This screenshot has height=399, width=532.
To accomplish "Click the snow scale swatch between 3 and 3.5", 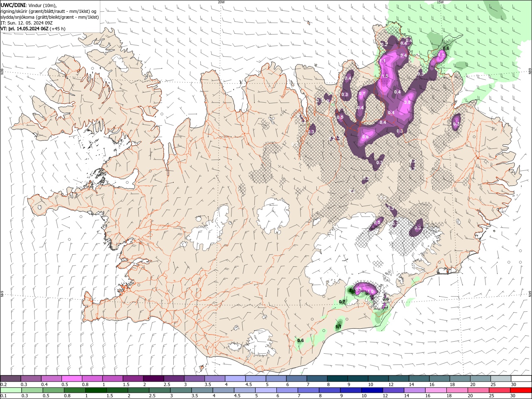I will (x=194, y=378).
